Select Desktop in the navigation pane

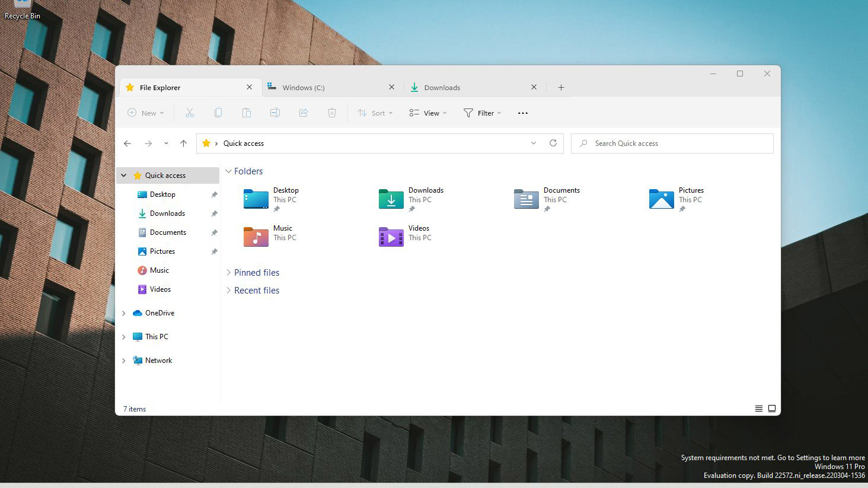[x=162, y=194]
